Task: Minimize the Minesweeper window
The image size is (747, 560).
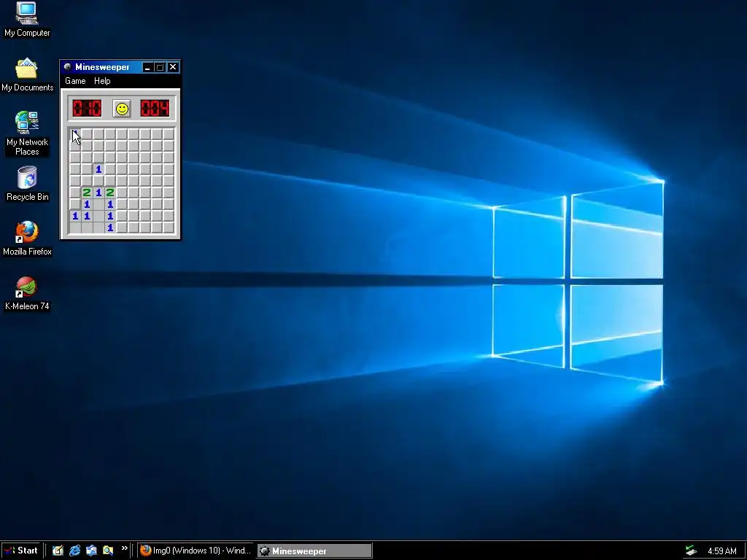Action: (147, 67)
